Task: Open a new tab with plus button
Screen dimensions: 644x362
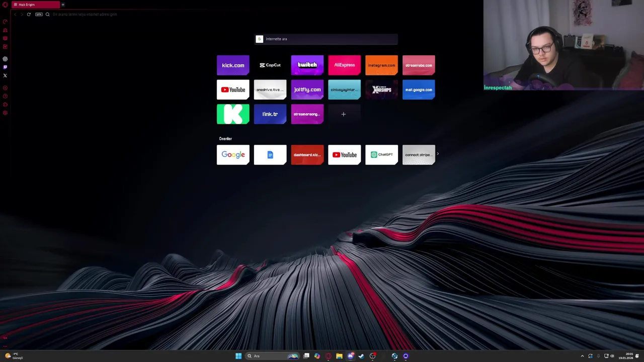Action: click(63, 5)
